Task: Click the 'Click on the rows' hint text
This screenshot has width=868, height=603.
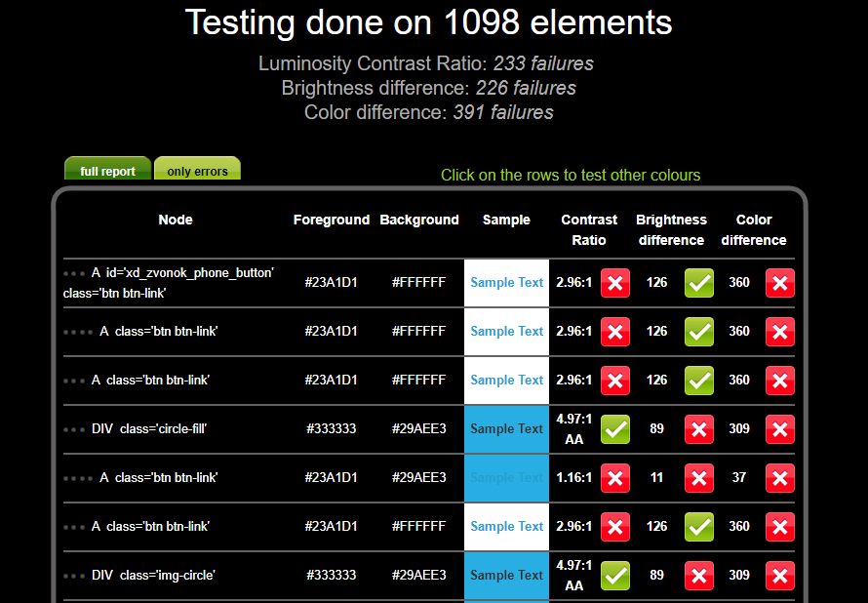Action: (571, 175)
